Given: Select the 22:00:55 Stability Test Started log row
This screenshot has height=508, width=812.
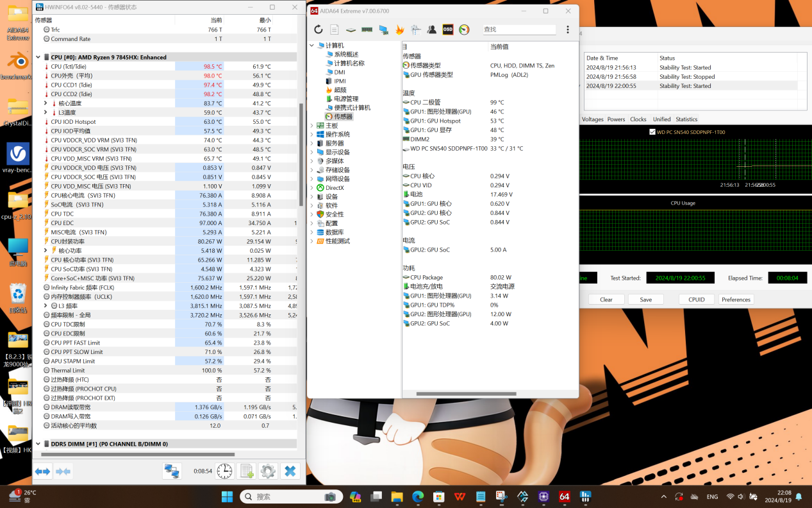Looking at the screenshot, I should [695, 85].
